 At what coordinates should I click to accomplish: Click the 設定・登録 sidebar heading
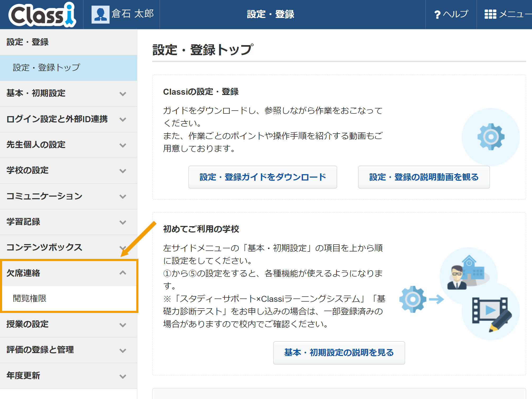[27, 42]
